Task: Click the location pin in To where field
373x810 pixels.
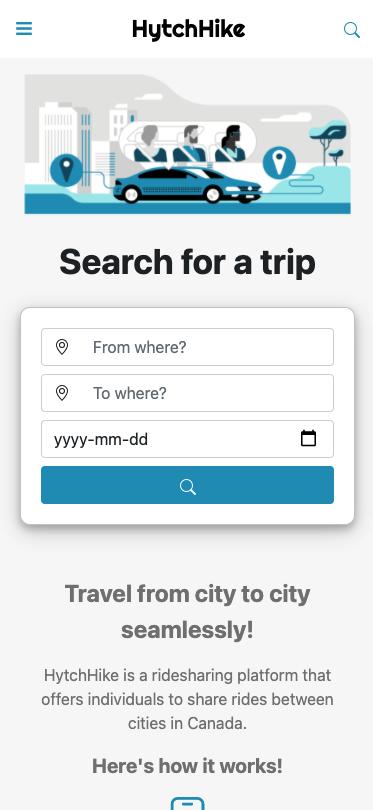Action: (62, 393)
